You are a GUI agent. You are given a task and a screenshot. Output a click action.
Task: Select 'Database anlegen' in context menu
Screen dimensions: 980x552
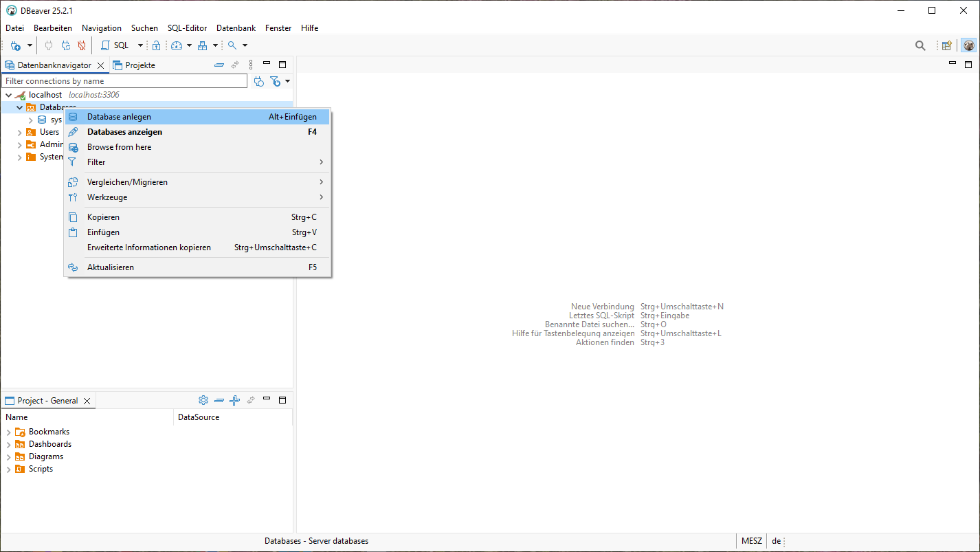(119, 117)
